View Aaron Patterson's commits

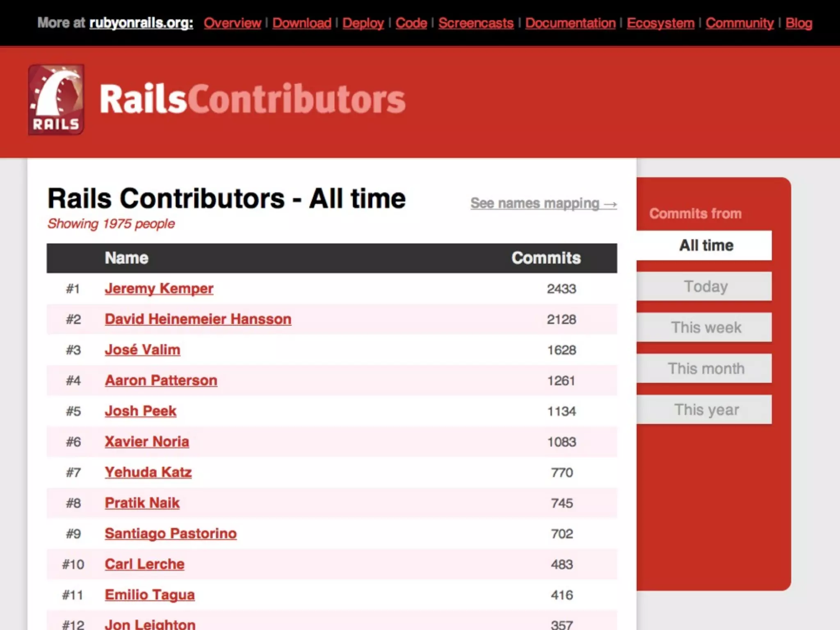[x=161, y=380]
